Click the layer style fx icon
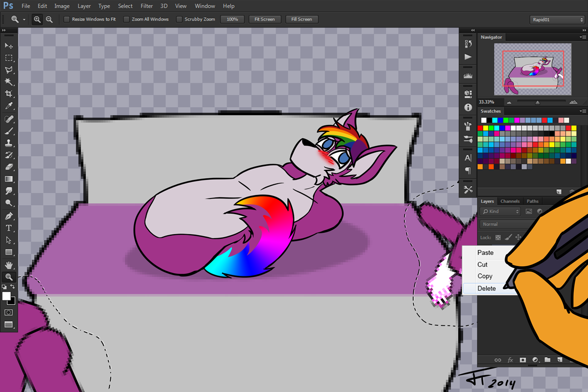 tap(510, 360)
